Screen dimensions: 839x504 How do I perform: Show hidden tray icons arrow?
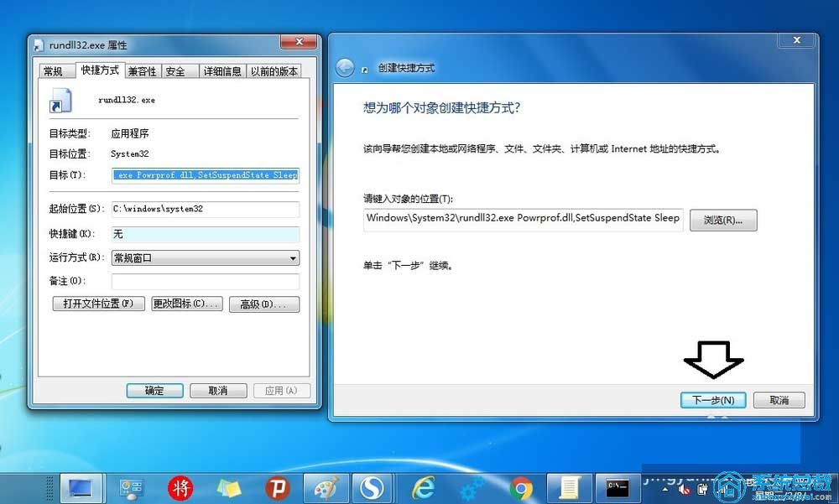(x=665, y=489)
